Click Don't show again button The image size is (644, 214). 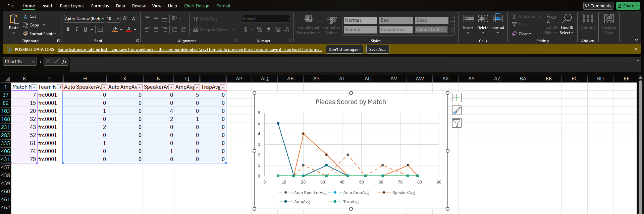pos(344,49)
